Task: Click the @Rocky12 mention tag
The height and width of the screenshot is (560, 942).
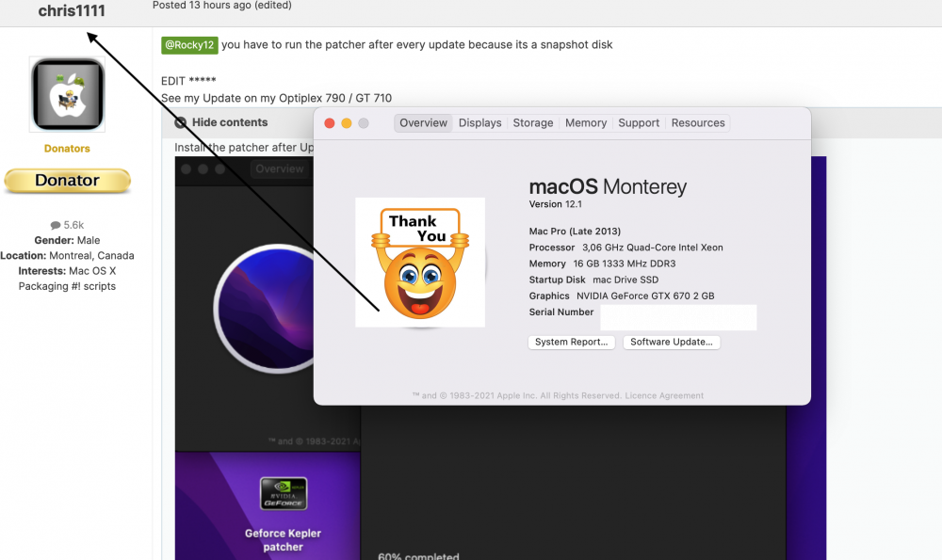Action: 189,45
